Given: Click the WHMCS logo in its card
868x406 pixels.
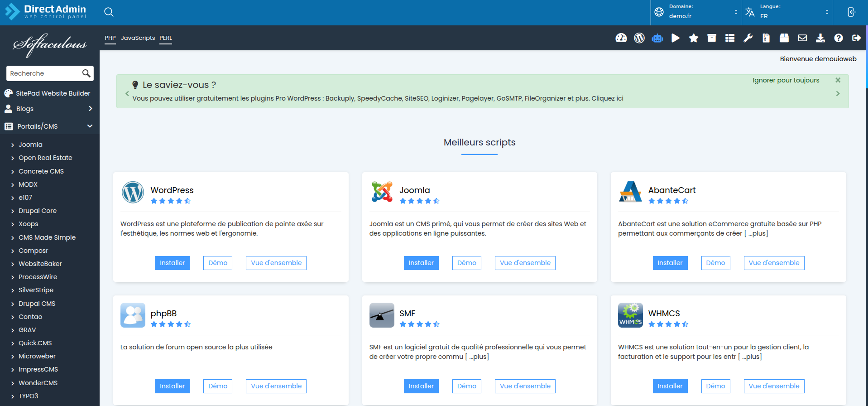Looking at the screenshot, I should [x=630, y=315].
